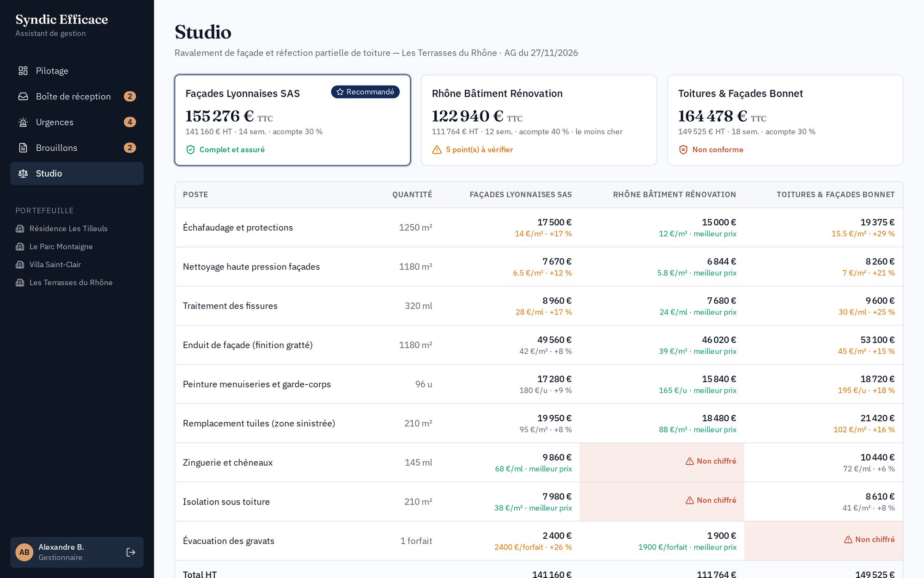Select the Façades Lyonnaises SAS quote card

click(x=292, y=120)
